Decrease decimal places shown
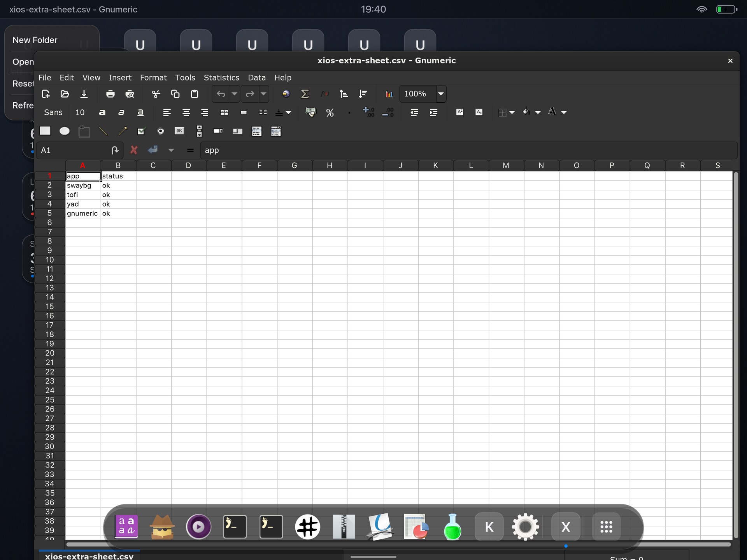This screenshot has width=747, height=560. coord(388,112)
